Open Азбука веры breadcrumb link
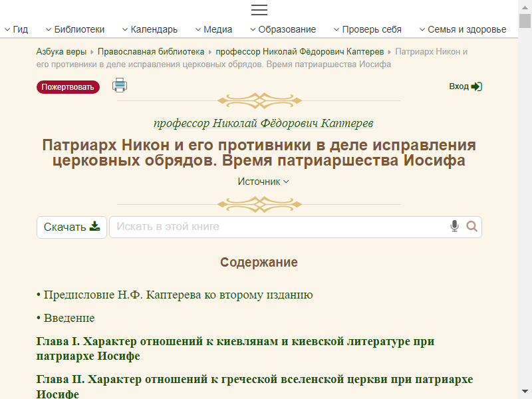 [61, 52]
